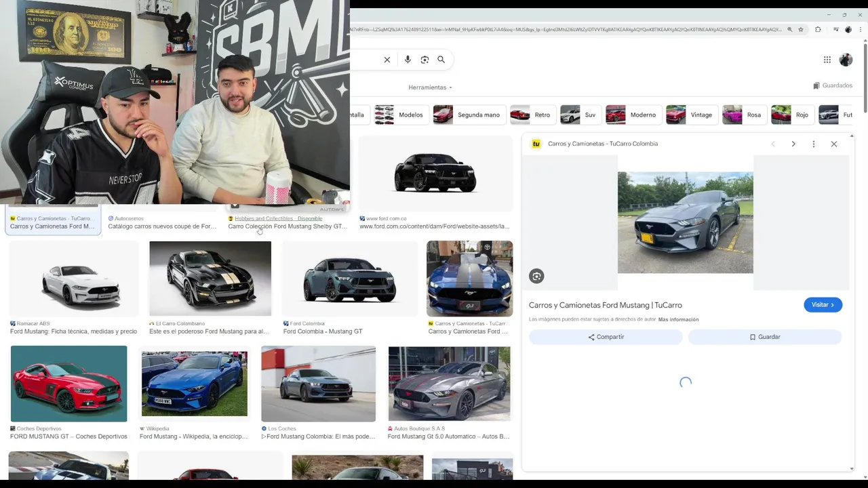Viewport: 868px width, 488px height.
Task: Go to next image in preview panel
Action: tap(793, 144)
